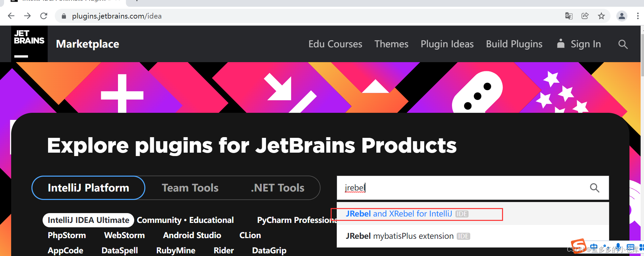The height and width of the screenshot is (256, 644).
Task: Click the share page icon
Action: click(585, 16)
